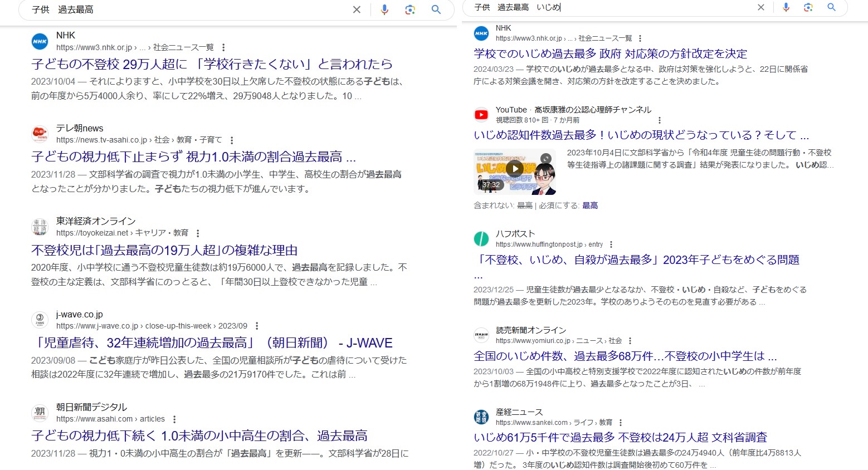This screenshot has height=470, width=868.
Task: Open the result 児童虐待、32年連続増加の過去最高 J-WAVE
Action: [212, 343]
